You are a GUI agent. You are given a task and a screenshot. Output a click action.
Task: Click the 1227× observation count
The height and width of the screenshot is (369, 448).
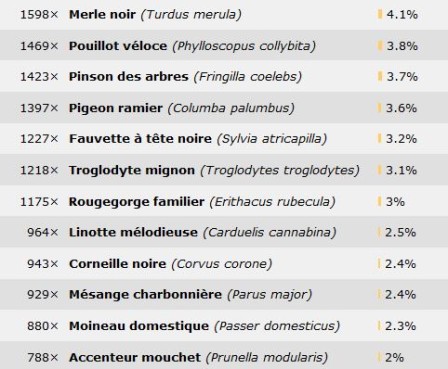39,139
